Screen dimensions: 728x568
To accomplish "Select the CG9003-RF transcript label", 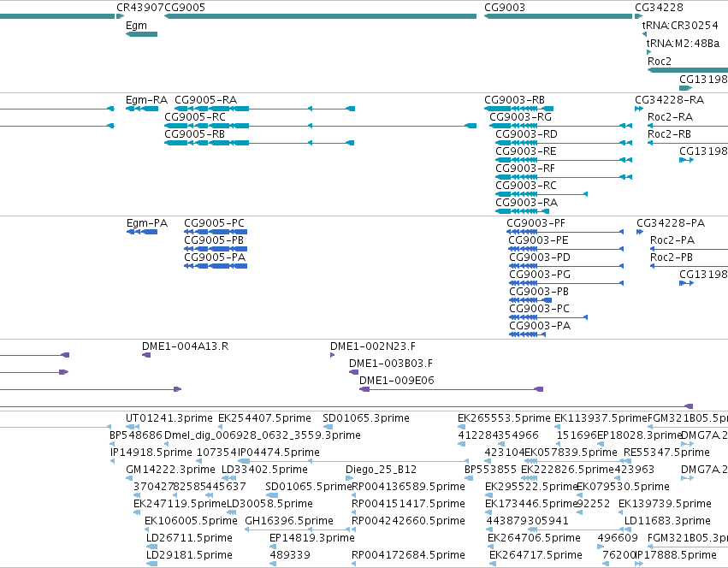I will (x=525, y=169).
